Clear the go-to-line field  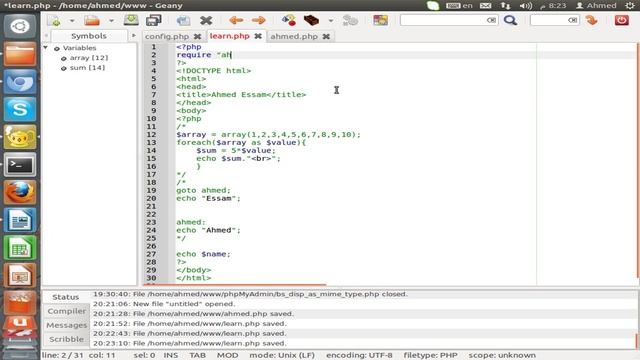[573, 20]
